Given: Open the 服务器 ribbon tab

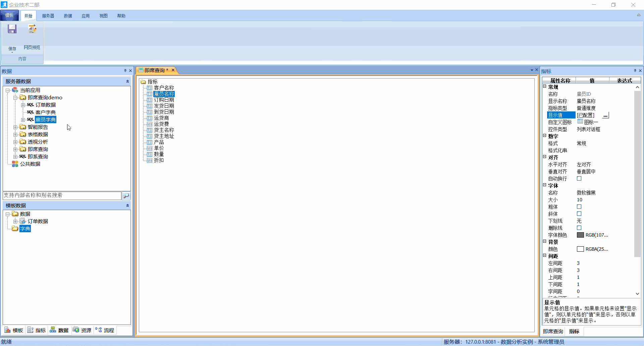Looking at the screenshot, I should (48, 16).
